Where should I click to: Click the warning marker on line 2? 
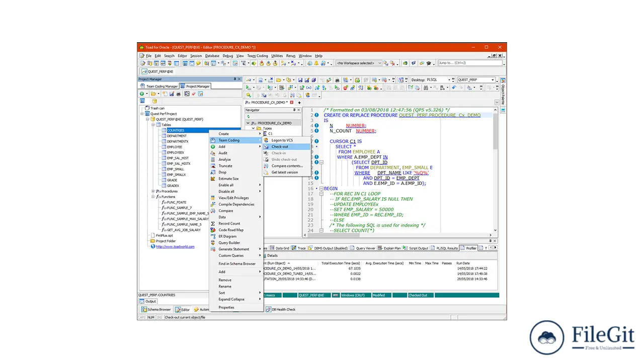[x=316, y=115]
